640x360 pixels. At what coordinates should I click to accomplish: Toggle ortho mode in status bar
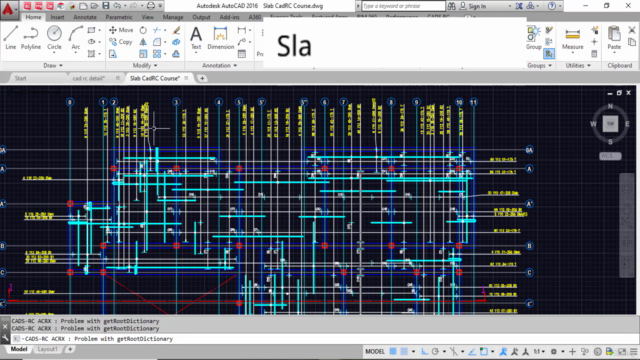[x=424, y=351]
